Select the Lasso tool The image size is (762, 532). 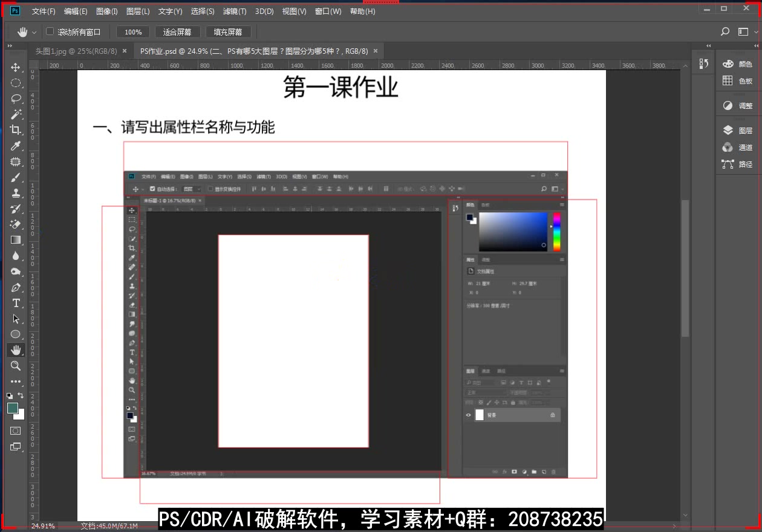(x=16, y=99)
